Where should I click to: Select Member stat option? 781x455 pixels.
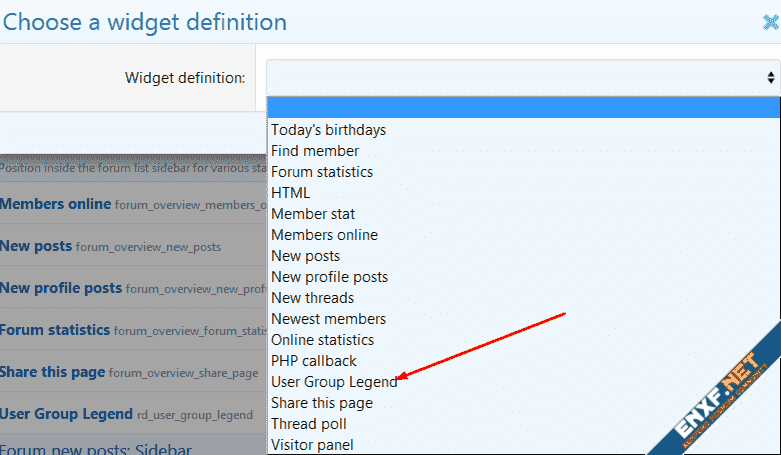click(x=313, y=214)
